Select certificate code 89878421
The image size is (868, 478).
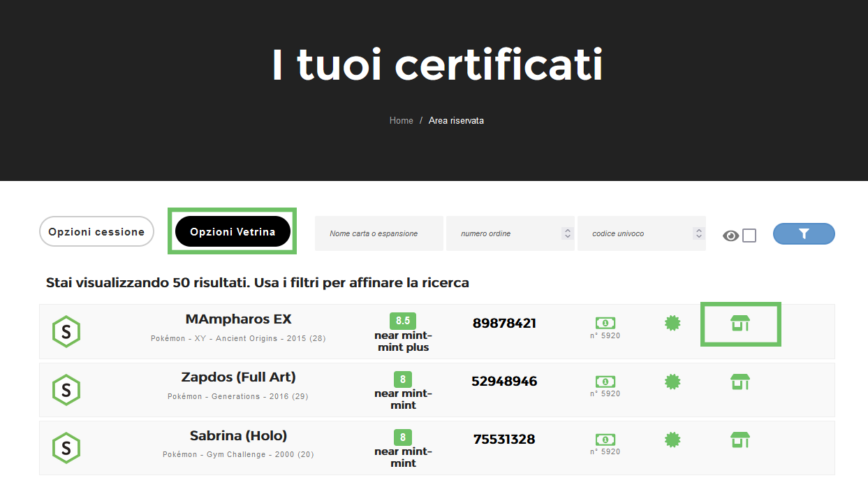pos(504,324)
